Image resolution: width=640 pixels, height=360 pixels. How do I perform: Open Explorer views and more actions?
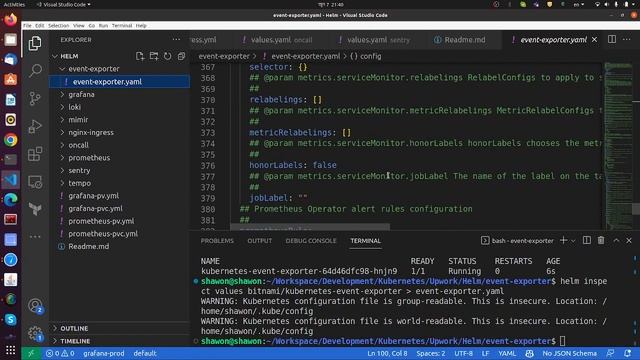tap(176, 40)
